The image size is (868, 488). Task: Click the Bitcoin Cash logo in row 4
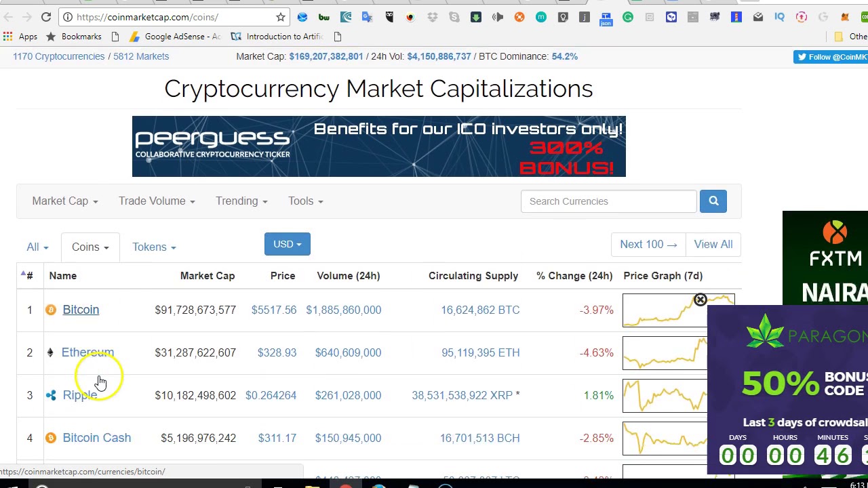[51, 438]
